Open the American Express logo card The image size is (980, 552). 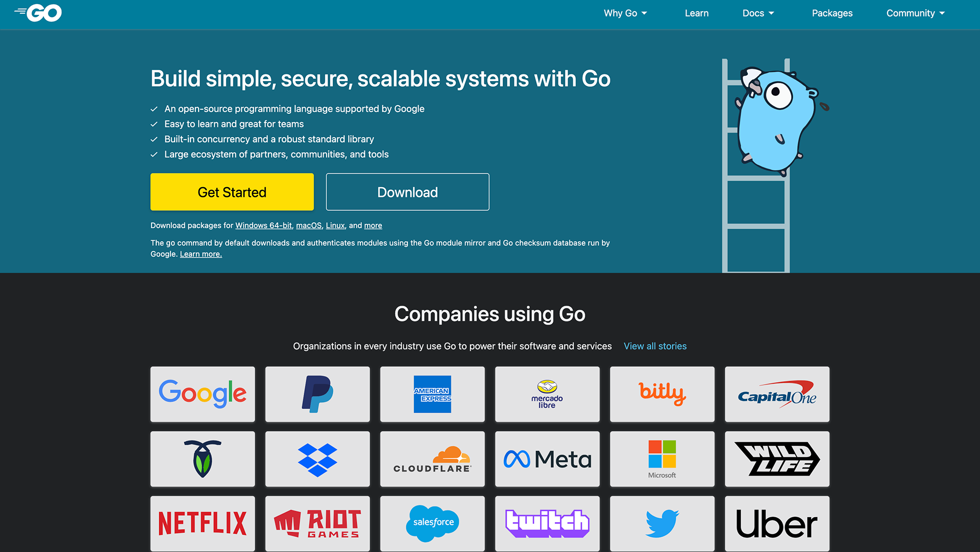432,394
